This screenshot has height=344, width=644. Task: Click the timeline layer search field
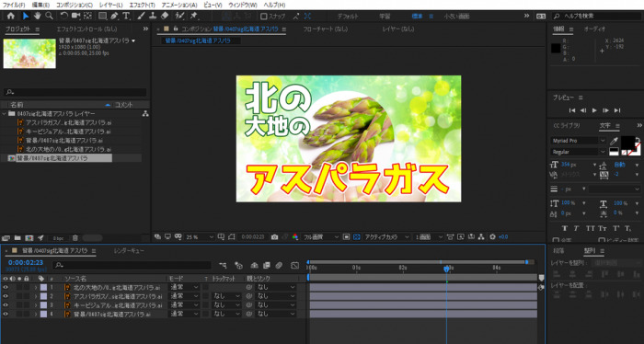(132, 266)
